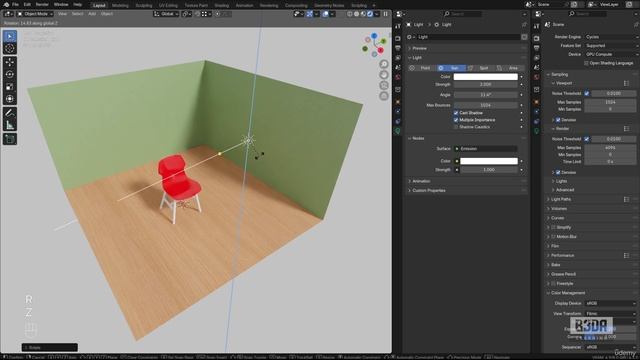Viewport: 640px width, 360px height.
Task: Toggle Render Noise Threshold checkbox
Action: (x=587, y=139)
